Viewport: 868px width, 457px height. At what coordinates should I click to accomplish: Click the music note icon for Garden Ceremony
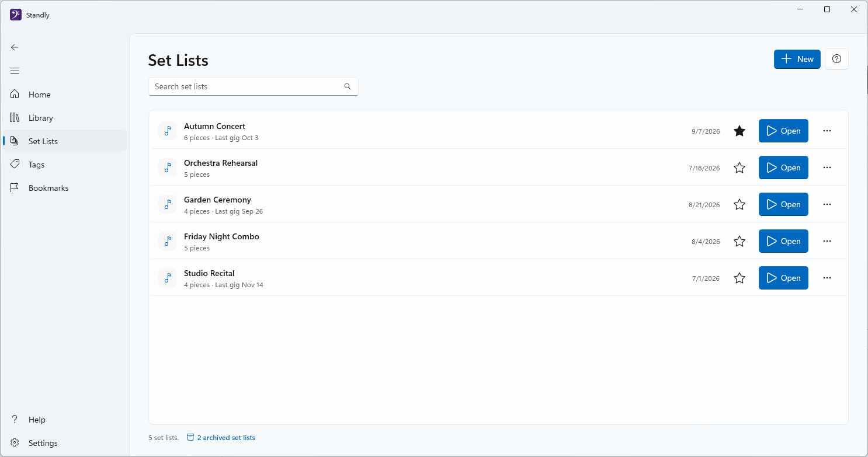point(168,204)
